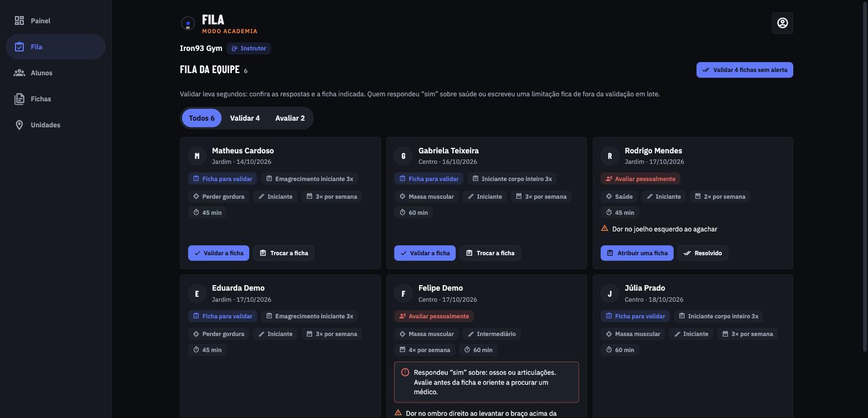Click Rodrigo Mendes's avatar initial

(x=610, y=156)
